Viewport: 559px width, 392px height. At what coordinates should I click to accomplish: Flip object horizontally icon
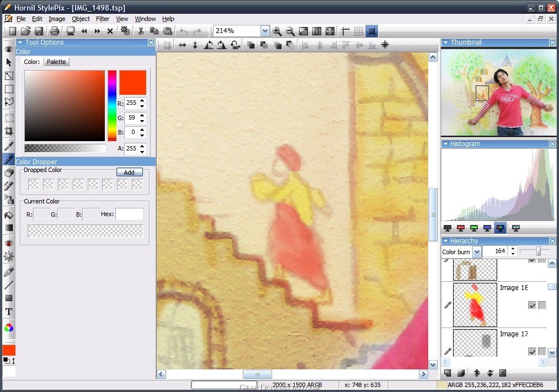pyautogui.click(x=182, y=45)
